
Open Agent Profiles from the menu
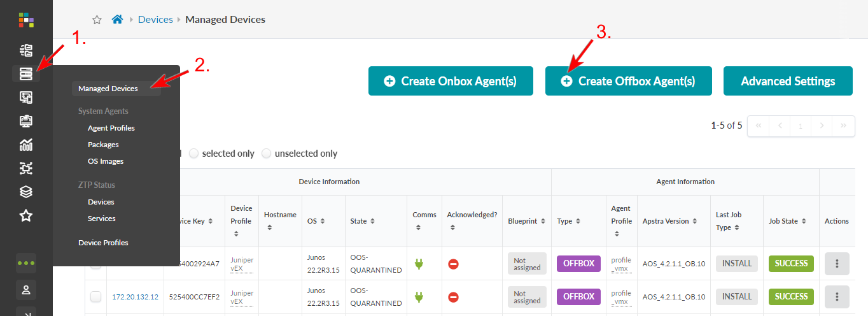pyautogui.click(x=111, y=128)
